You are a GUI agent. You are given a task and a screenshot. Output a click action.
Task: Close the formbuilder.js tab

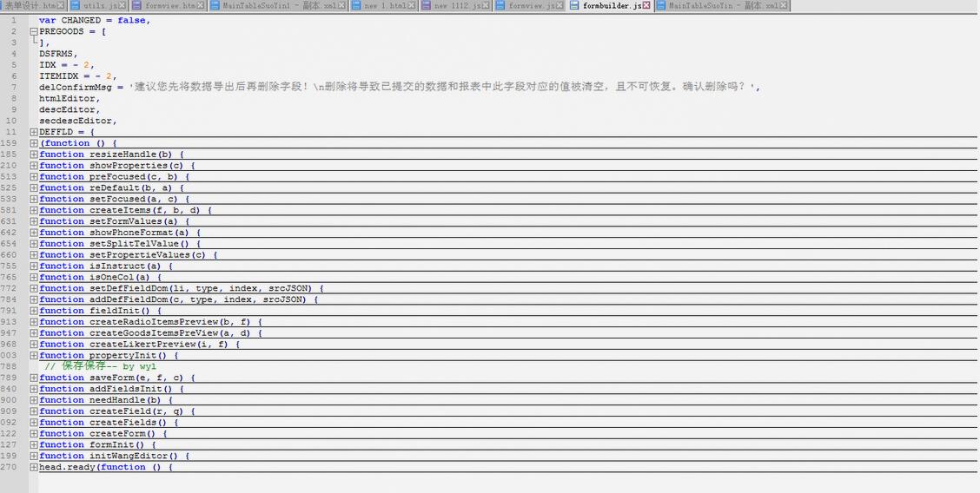point(646,5)
